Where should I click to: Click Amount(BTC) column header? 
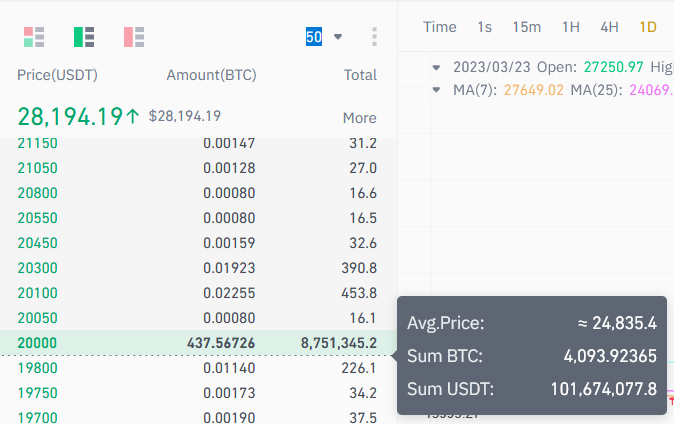pos(211,75)
